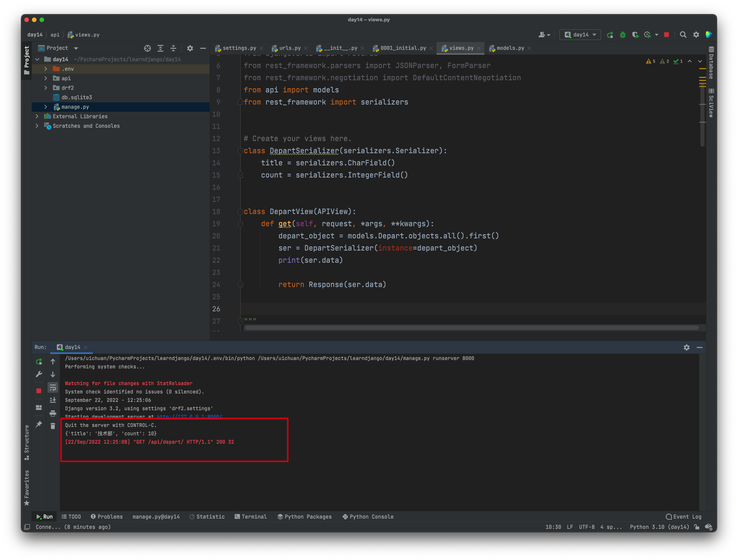Open the Event Log button

click(684, 517)
